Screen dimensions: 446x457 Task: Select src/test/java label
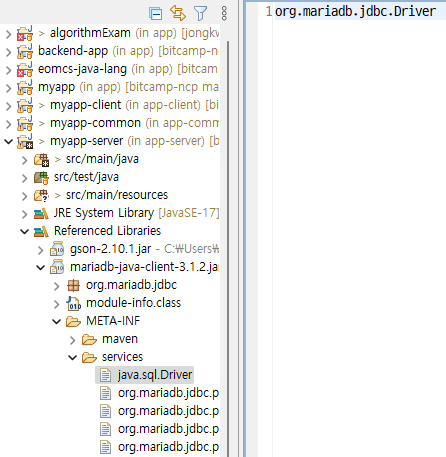[x=86, y=177]
